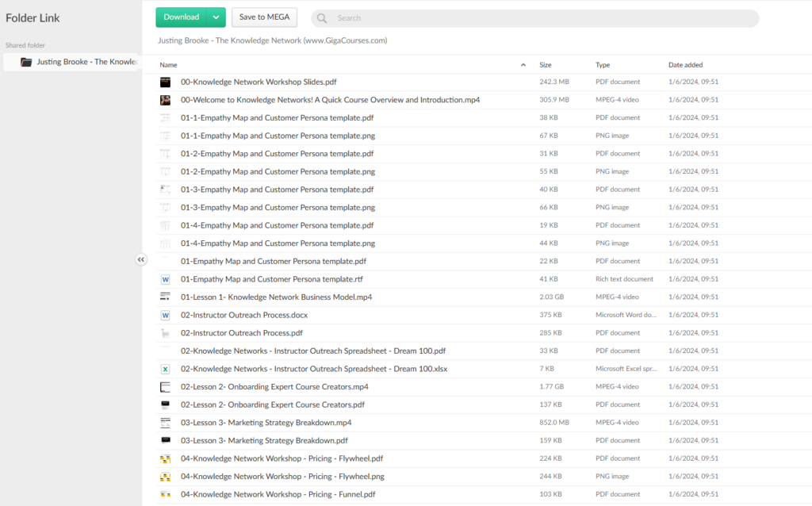812x506 pixels.
Task: Click Excel icon of Dream 100.xlsx
Action: (x=165, y=369)
